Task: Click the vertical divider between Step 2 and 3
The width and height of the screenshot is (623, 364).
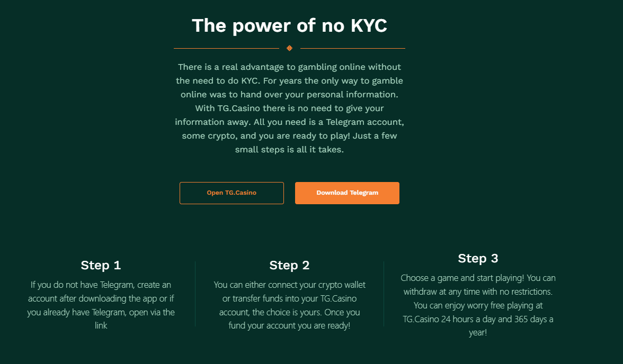Action: click(384, 294)
